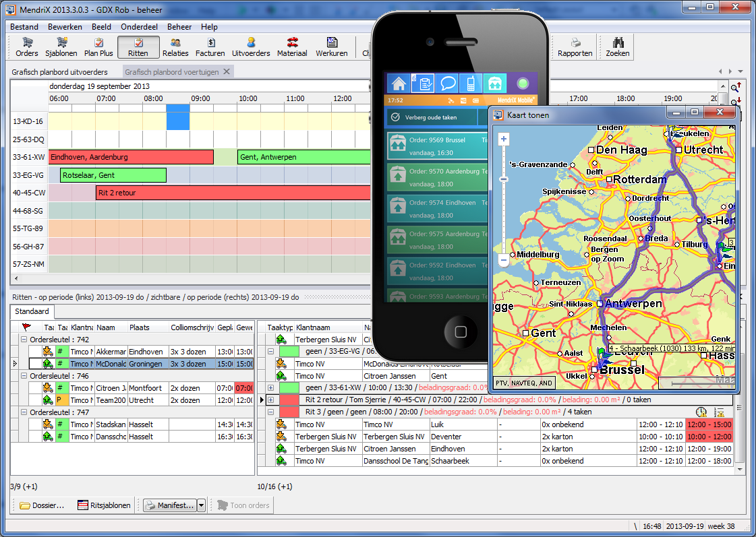Screen dimensions: 756x537
Task: Click the Zoeken binoculars icon
Action: tap(617, 47)
